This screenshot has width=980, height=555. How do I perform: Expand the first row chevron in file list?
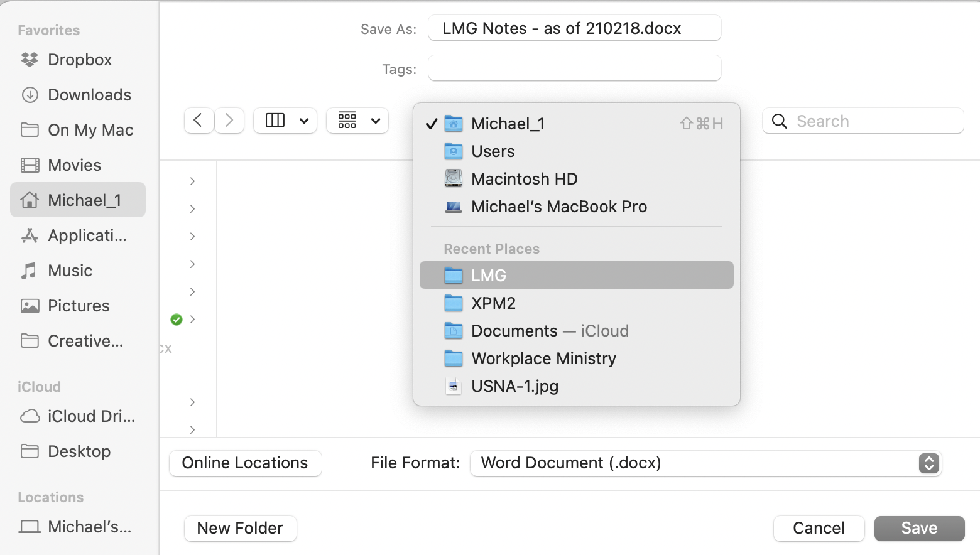pos(192,181)
